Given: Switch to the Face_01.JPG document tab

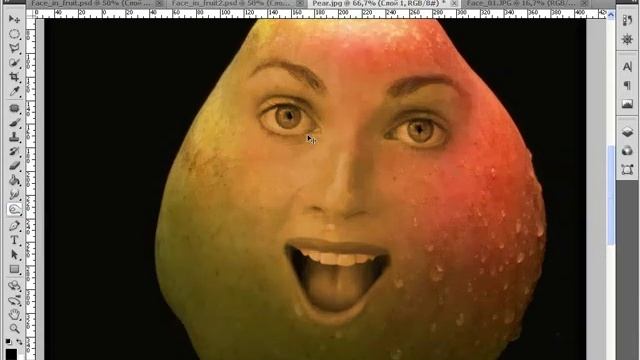Looking at the screenshot, I should (527, 3).
